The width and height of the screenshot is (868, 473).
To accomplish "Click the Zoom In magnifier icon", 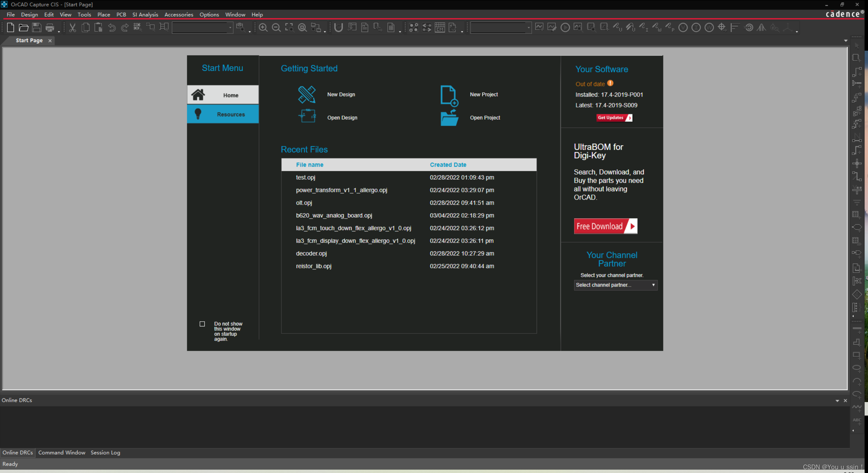I will 263,28.
